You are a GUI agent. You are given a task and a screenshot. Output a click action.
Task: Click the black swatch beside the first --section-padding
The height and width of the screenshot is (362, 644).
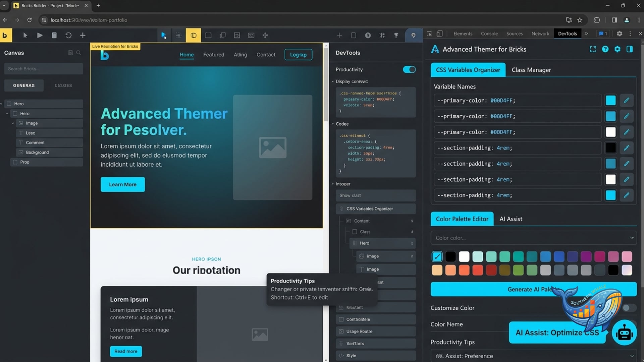pyautogui.click(x=610, y=147)
